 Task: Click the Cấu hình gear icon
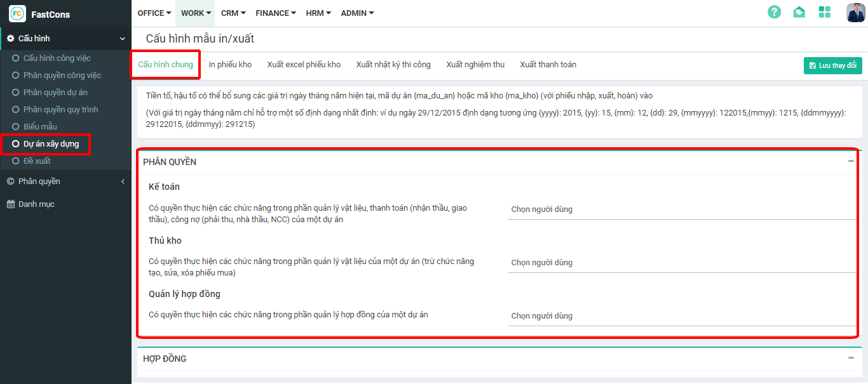coord(11,39)
